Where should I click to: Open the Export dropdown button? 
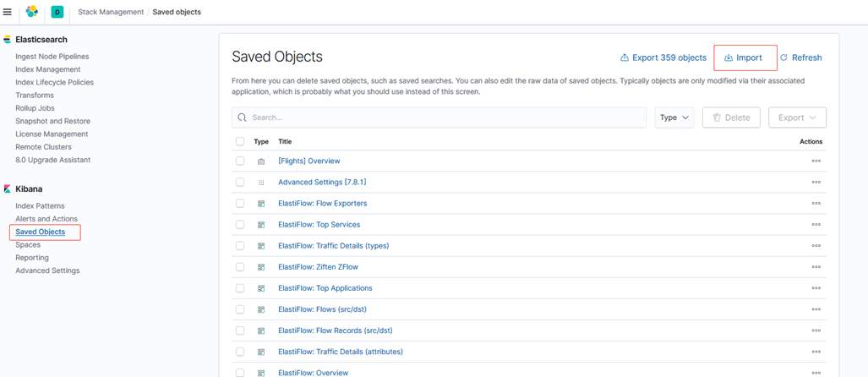[798, 117]
